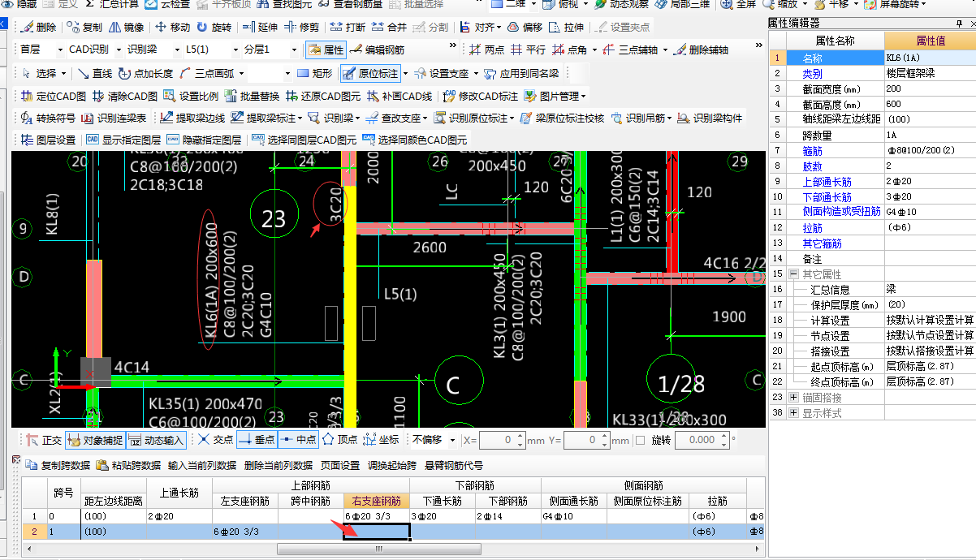
Task: Click 隐藏指定图层 hide layer
Action: [204, 140]
